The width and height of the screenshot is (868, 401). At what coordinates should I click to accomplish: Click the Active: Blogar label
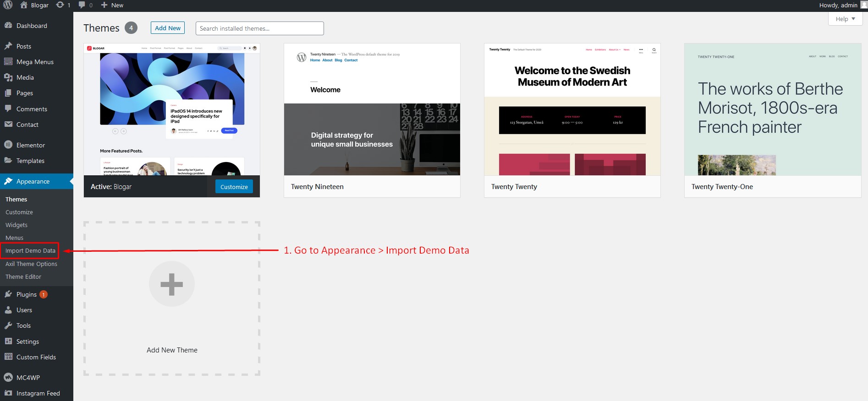[x=111, y=186]
